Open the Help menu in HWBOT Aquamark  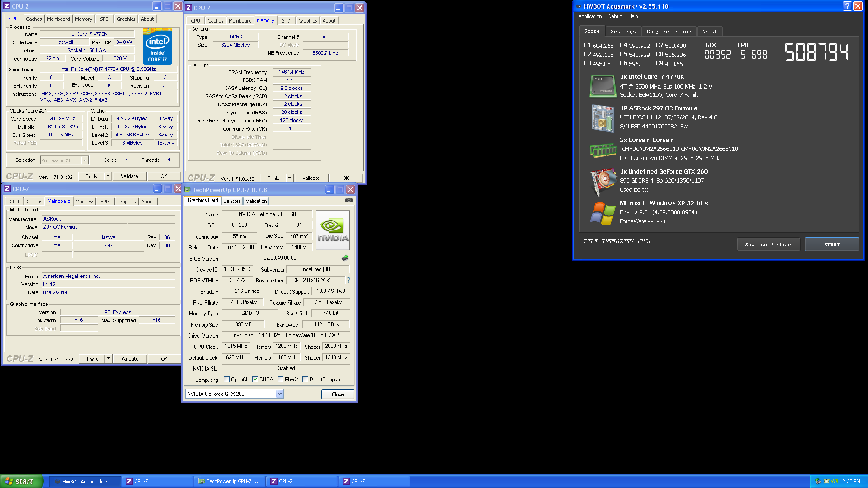(x=633, y=16)
